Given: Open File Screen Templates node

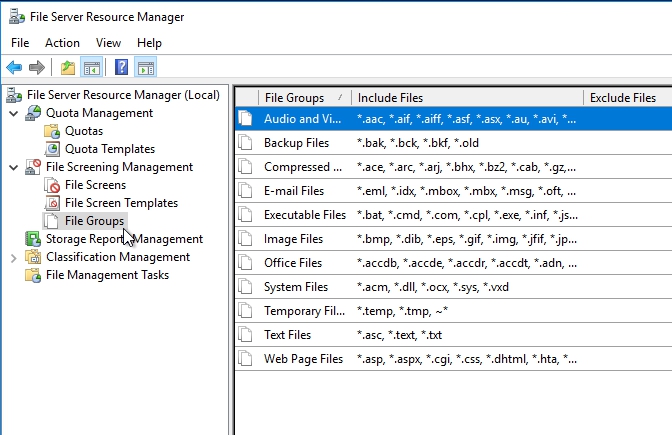Looking at the screenshot, I should [121, 203].
